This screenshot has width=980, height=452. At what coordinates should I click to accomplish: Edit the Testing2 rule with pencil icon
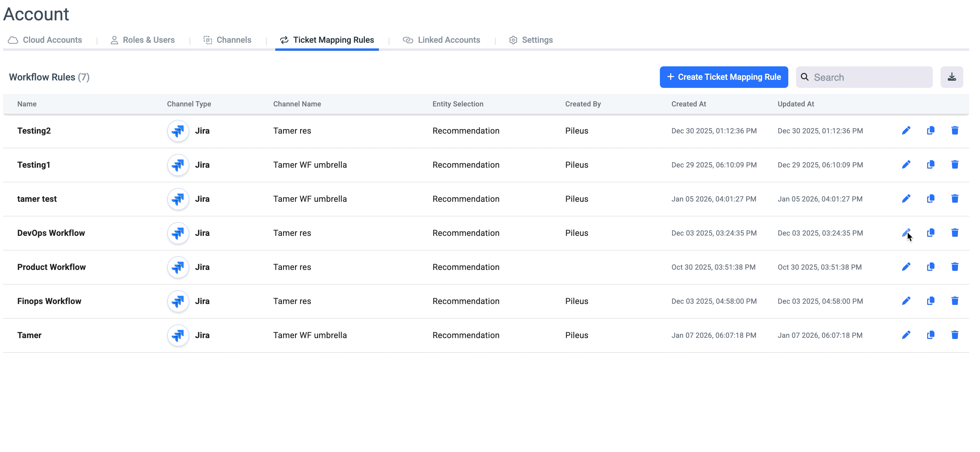[906, 131]
